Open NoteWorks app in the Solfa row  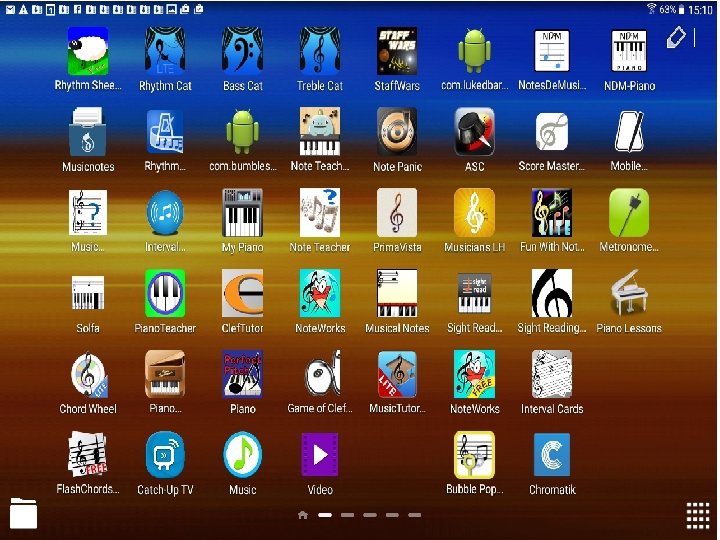tap(320, 294)
